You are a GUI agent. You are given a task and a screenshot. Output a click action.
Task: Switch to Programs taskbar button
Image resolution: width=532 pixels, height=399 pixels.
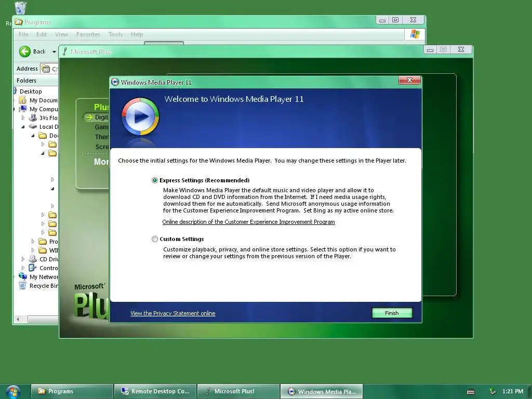click(x=72, y=391)
